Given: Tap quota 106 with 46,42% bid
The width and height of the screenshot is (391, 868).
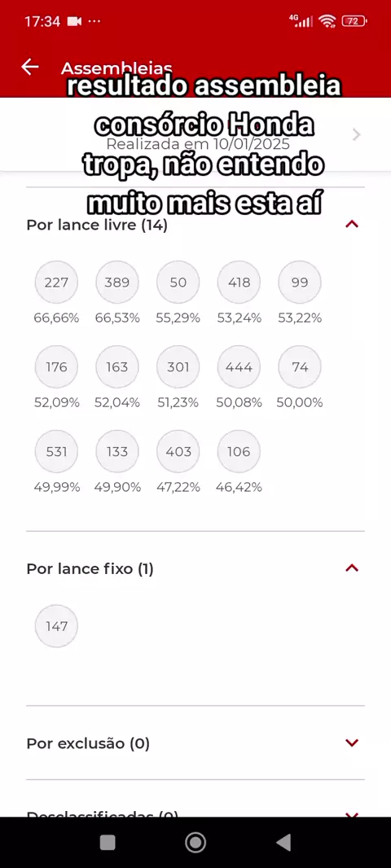Looking at the screenshot, I should (239, 452).
